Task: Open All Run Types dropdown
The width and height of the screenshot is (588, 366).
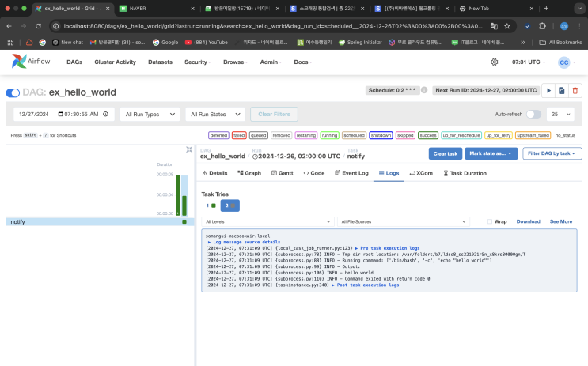Action: [150, 115]
